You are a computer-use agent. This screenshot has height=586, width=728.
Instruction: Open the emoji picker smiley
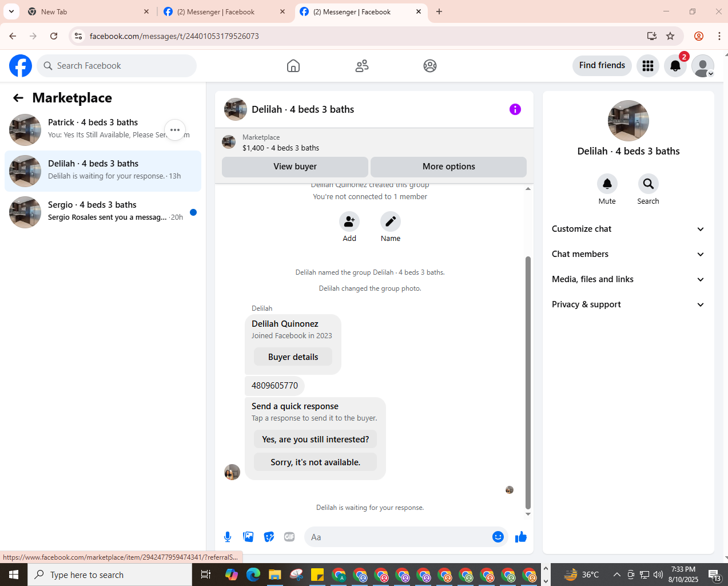[x=498, y=537]
